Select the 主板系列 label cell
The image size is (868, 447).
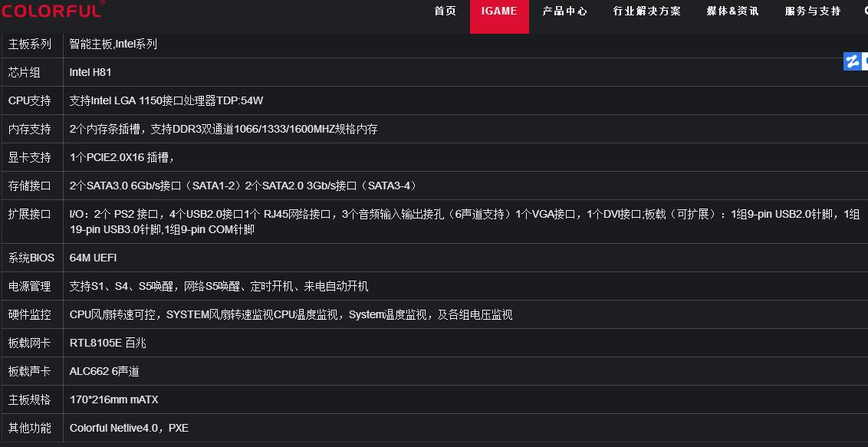31,44
